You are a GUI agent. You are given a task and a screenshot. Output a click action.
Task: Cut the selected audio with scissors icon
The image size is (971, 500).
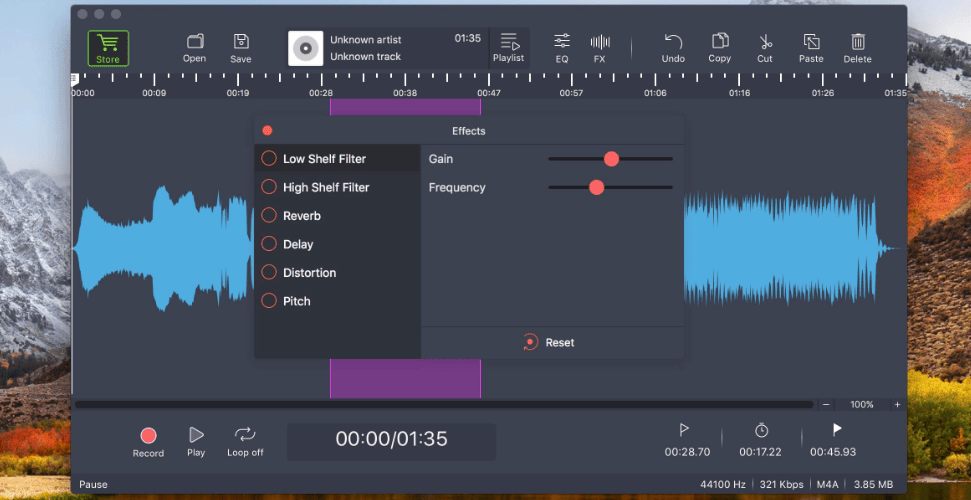click(765, 48)
